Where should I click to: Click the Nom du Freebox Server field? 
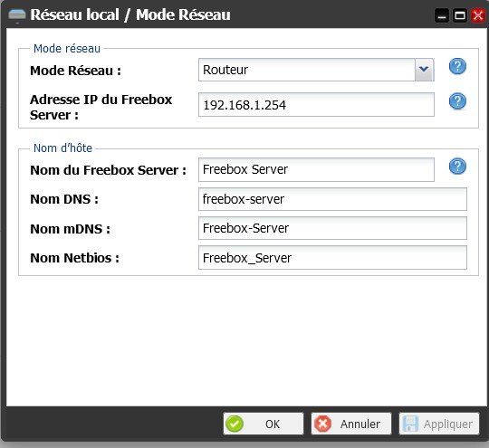tap(316, 169)
